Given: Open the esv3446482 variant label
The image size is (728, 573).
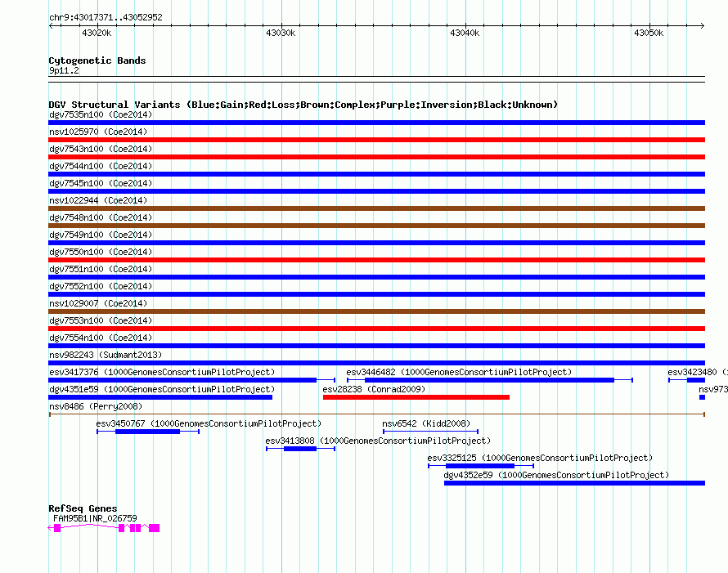Looking at the screenshot, I should click(x=459, y=372).
